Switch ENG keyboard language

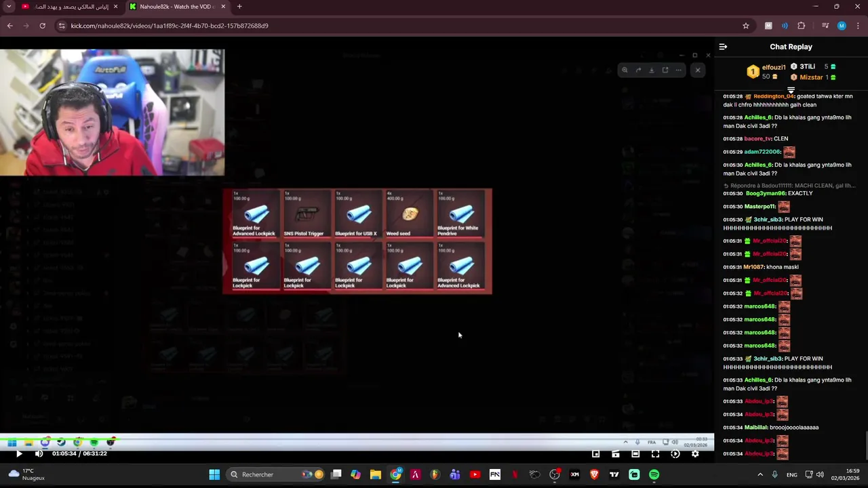792,475
